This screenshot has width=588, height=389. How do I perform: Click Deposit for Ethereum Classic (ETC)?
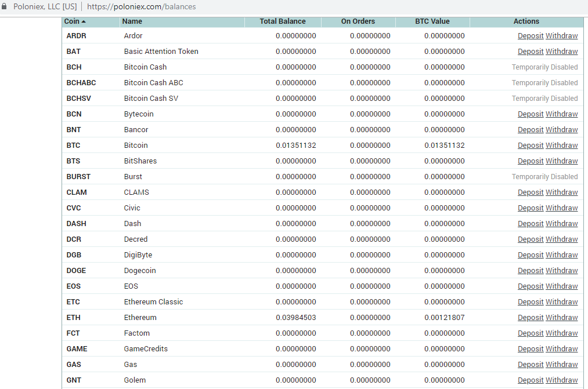[x=531, y=302]
